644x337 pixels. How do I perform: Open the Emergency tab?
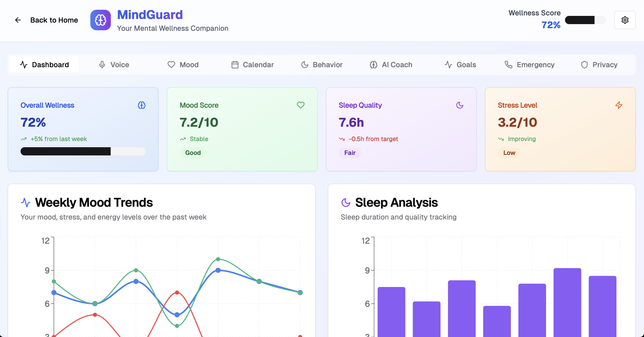tap(529, 65)
